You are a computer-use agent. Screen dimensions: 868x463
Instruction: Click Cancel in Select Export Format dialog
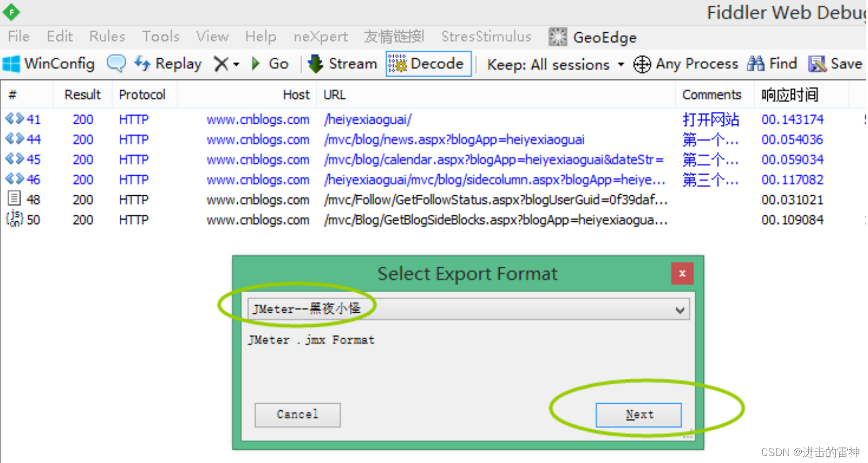tap(298, 415)
